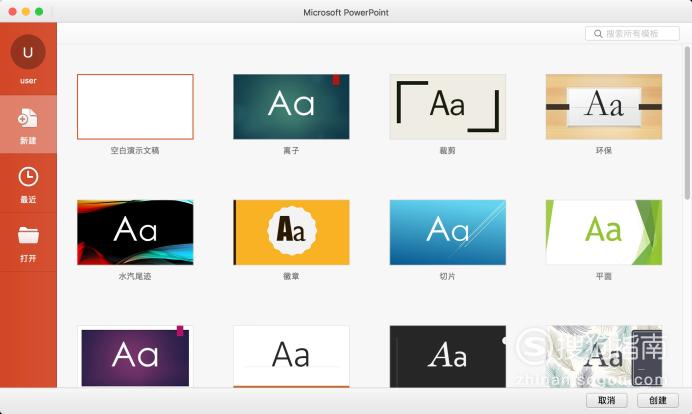Choose the 平面 green template thumbnail
The image size is (692, 414).
pyautogui.click(x=604, y=233)
